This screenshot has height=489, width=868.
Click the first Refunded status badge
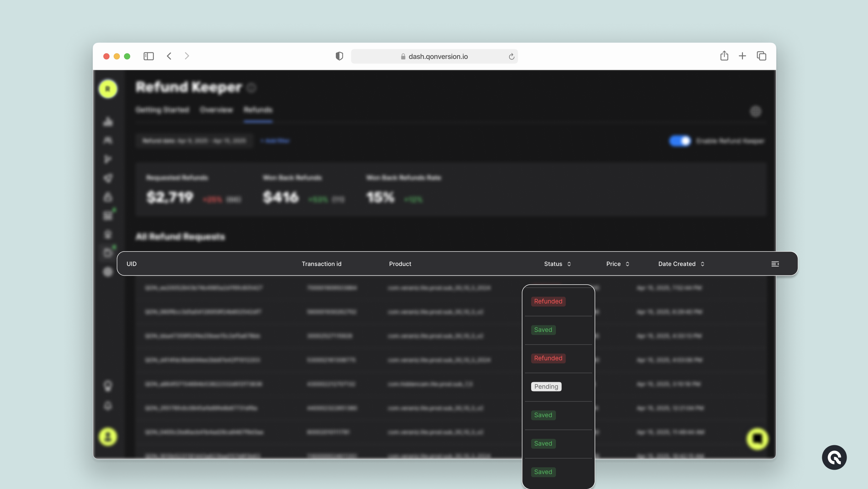pyautogui.click(x=548, y=302)
